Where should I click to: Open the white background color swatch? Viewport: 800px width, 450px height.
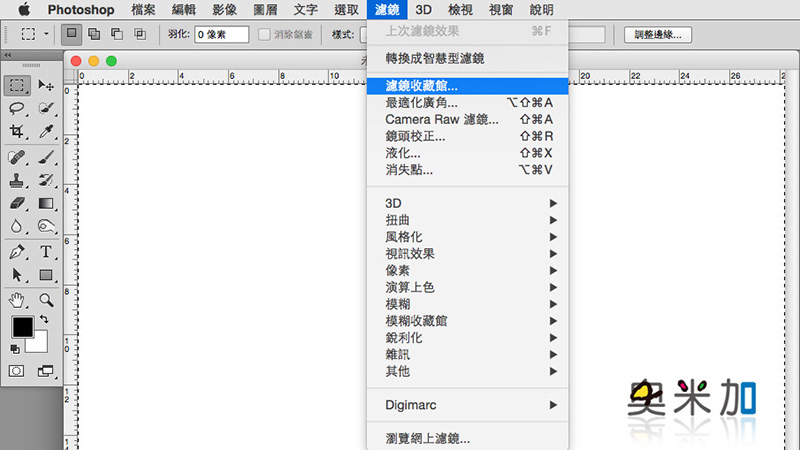coord(40,344)
